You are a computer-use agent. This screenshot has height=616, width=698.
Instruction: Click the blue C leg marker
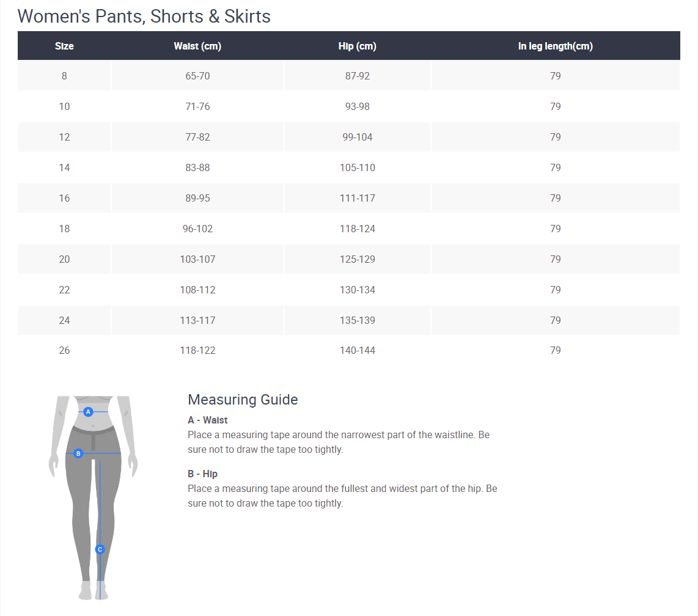[100, 549]
